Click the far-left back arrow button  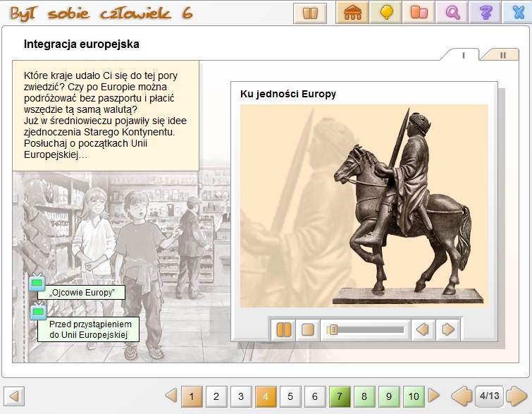pyautogui.click(x=14, y=396)
